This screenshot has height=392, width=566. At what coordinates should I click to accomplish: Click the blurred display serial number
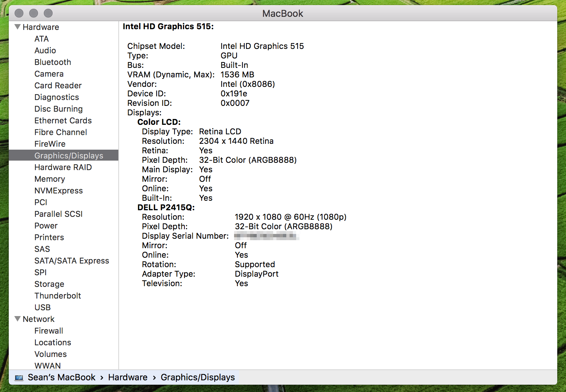pos(267,236)
